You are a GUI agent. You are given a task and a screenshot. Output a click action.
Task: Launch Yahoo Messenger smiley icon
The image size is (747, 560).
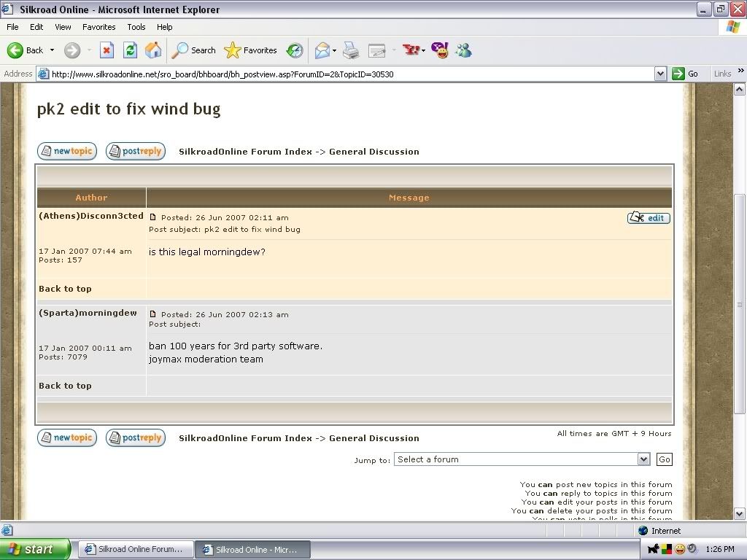pyautogui.click(x=440, y=50)
